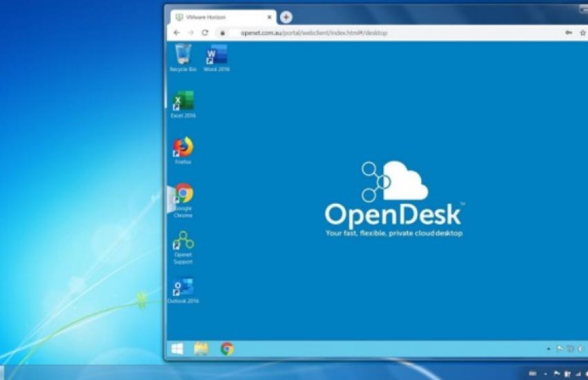Open Action Center flag in the host tray
This screenshot has height=380, width=588.
point(557,374)
